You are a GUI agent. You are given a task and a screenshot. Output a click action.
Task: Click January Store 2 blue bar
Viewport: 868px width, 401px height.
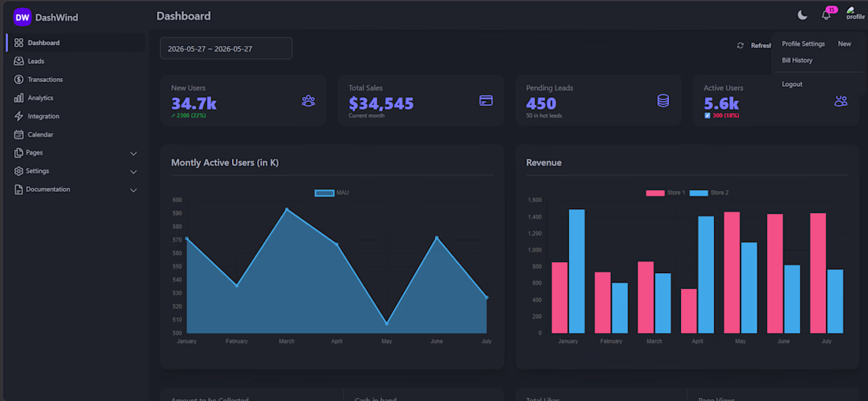577,272
